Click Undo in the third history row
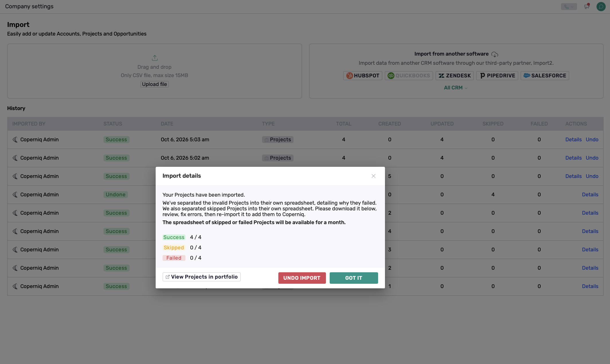 (x=592, y=176)
